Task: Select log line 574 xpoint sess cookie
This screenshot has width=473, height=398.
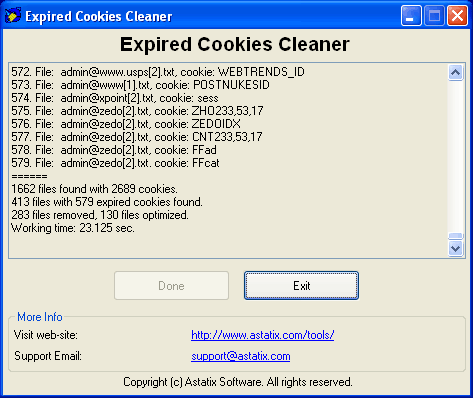Action: point(115,98)
